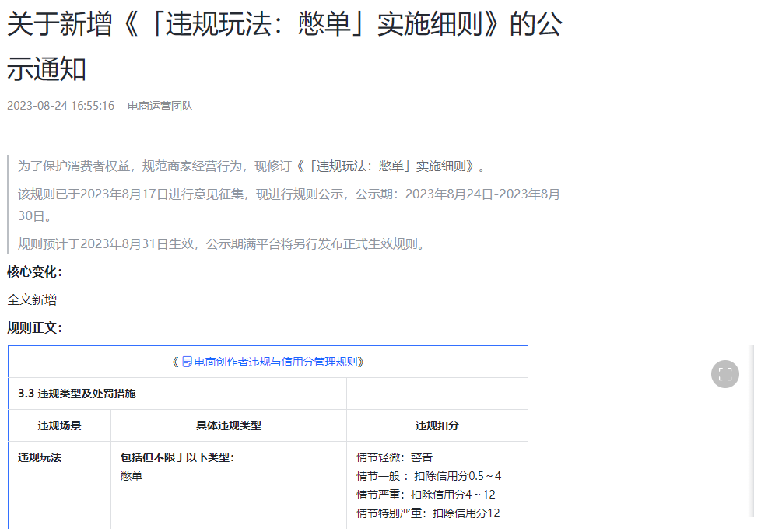
Task: Click the 2023-08-24 16:55:16 publish timestamp
Action: [61, 106]
